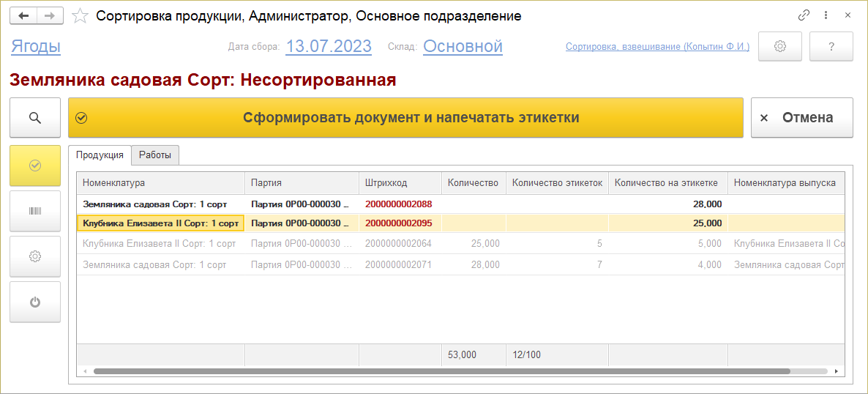The image size is (868, 394).
Task: Click label quantity cell 28,000 in bold row
Action: point(668,204)
